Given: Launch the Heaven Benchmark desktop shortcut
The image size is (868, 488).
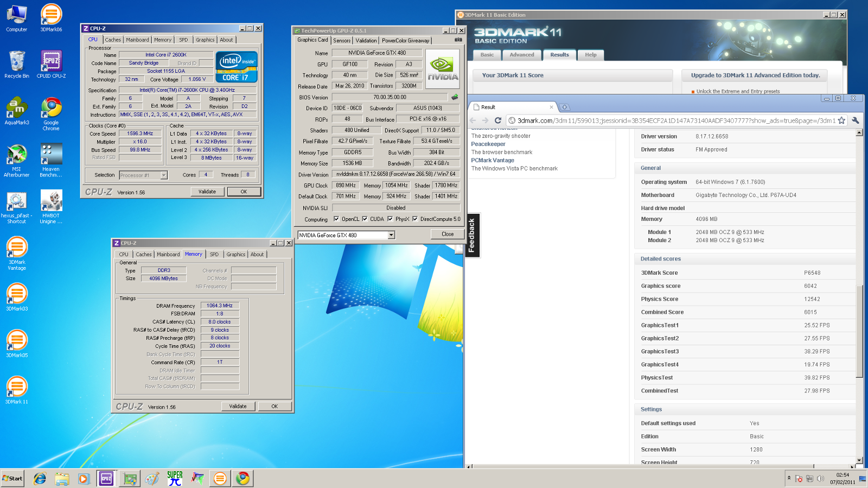Looking at the screenshot, I should [x=51, y=161].
